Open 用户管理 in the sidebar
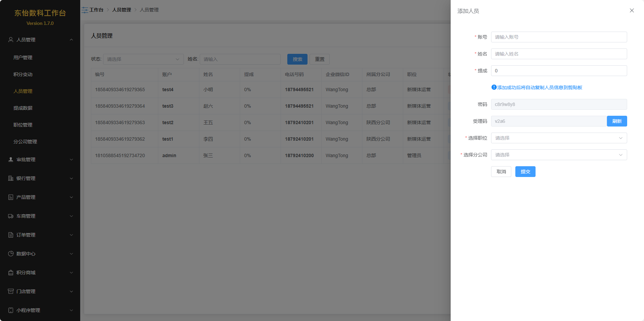Viewport: 644px width, 321px height. (x=23, y=58)
